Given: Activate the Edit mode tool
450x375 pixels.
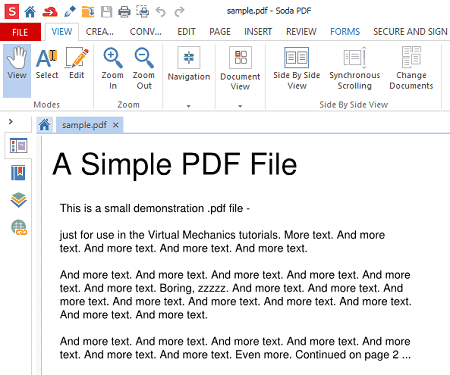Looking at the screenshot, I should (x=77, y=64).
